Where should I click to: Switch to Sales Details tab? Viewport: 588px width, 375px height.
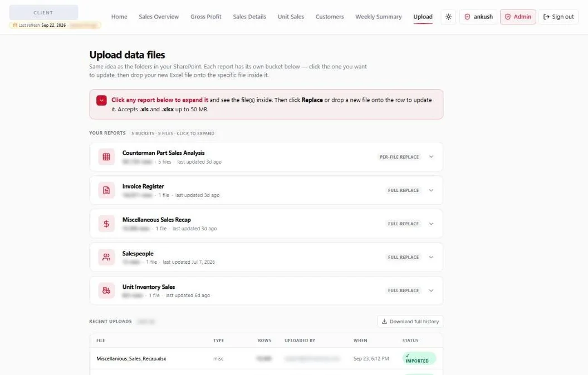[249, 17]
